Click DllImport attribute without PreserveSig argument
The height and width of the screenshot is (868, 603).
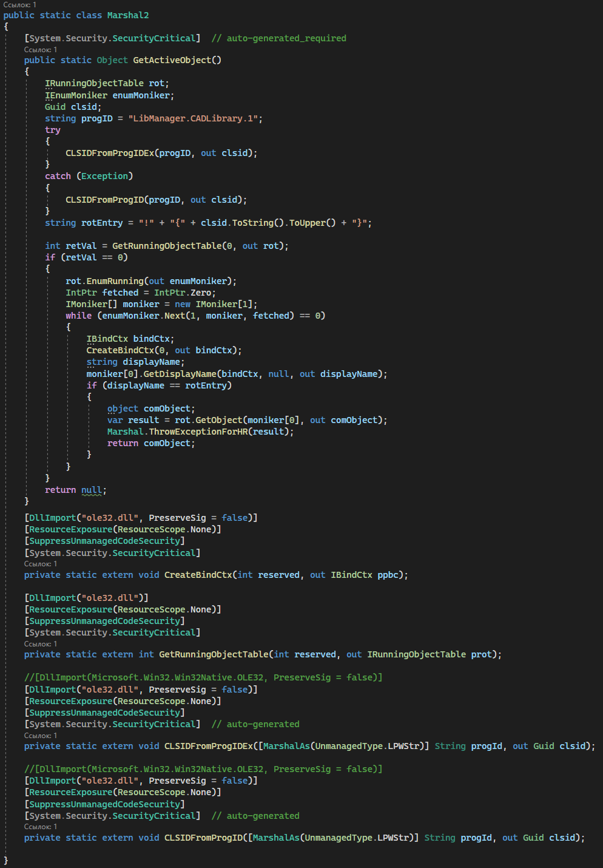53,598
